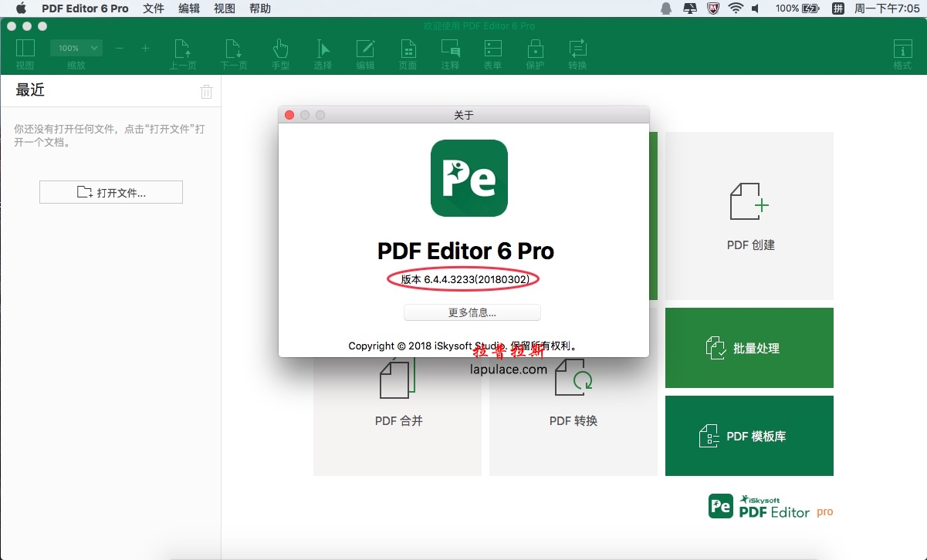Expand the 100% zoom dropdown
The image size is (927, 560).
pyautogui.click(x=76, y=49)
